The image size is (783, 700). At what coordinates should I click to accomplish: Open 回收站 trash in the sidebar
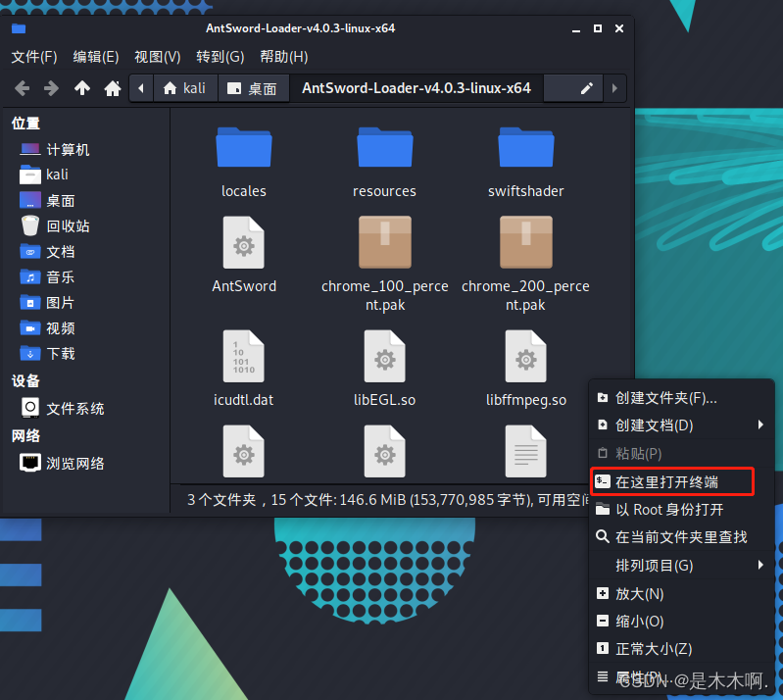(55, 225)
